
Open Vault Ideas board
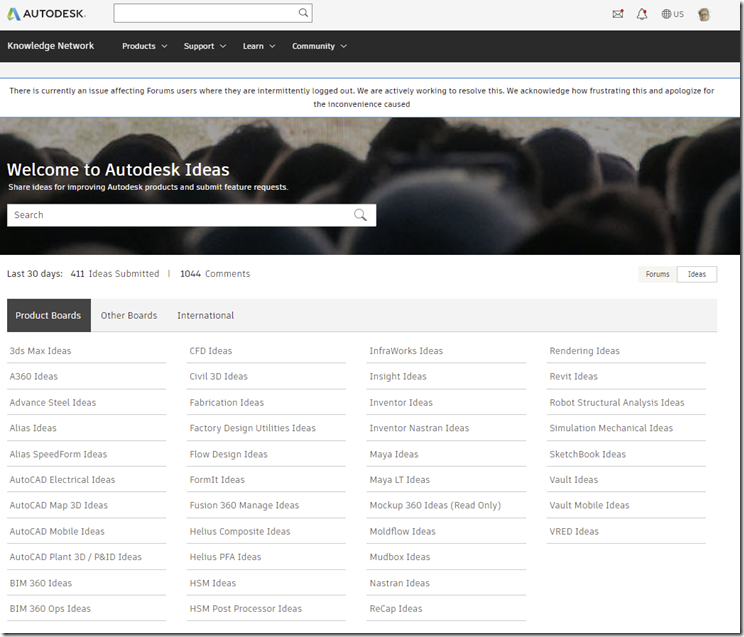tap(574, 480)
